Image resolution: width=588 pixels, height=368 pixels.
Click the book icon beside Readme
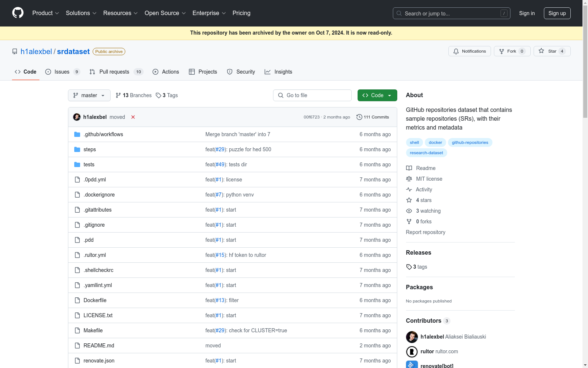pos(409,168)
